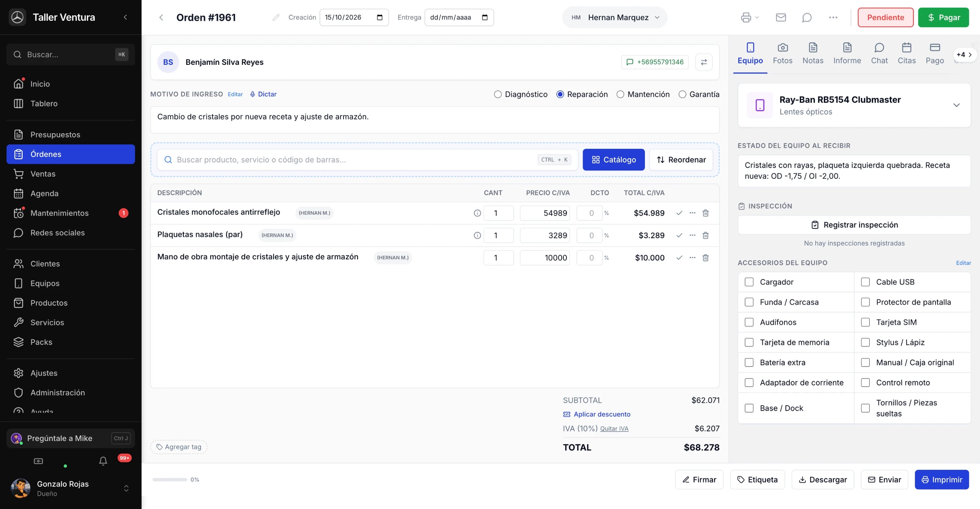The height and width of the screenshot is (509, 980).
Task: Check the Cable USB accessory
Action: [x=865, y=282]
